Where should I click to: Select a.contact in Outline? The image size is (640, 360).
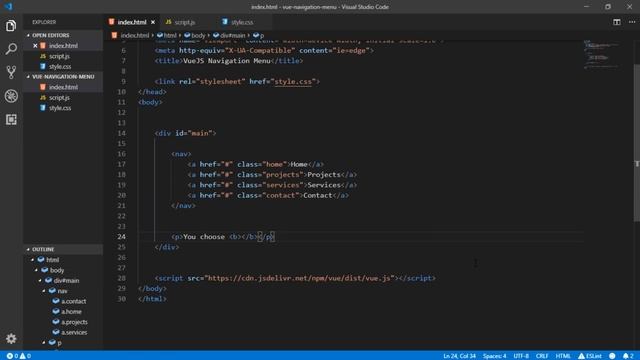[x=73, y=301]
